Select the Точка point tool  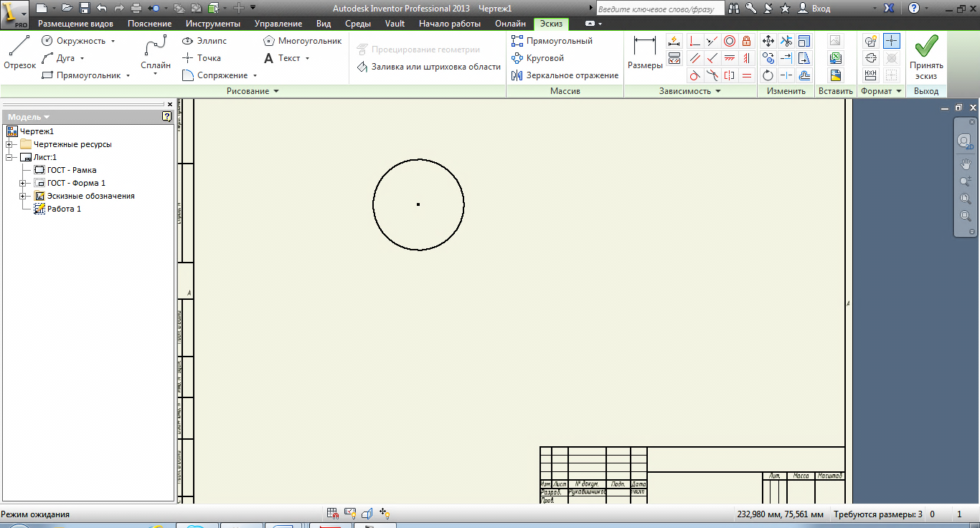[201, 58]
